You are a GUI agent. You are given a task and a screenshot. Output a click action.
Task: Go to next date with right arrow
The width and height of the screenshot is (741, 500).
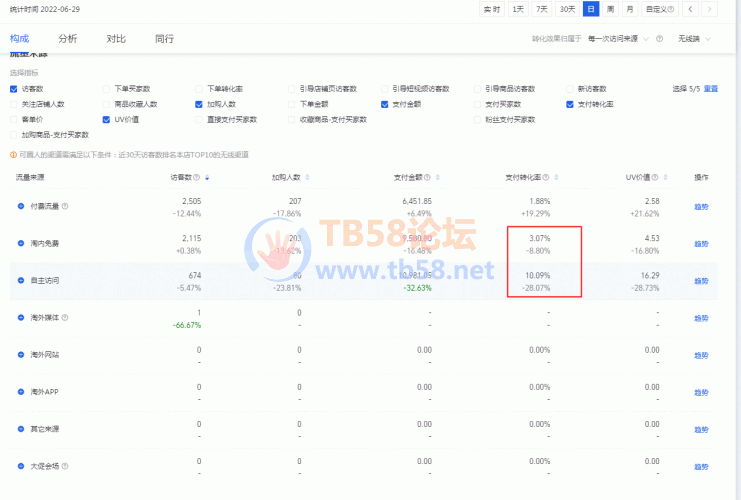click(709, 9)
